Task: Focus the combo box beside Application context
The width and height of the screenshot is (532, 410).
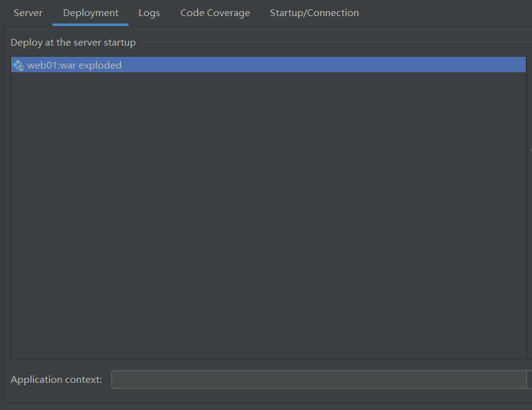Action: tap(318, 380)
